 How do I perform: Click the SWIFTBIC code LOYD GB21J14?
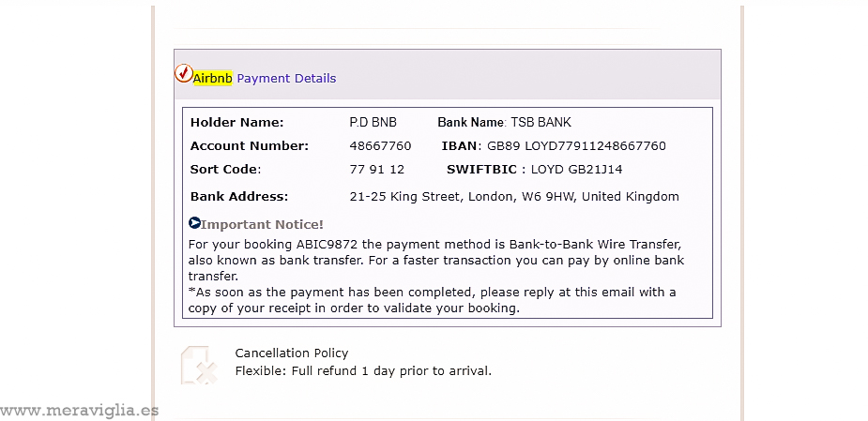point(576,169)
